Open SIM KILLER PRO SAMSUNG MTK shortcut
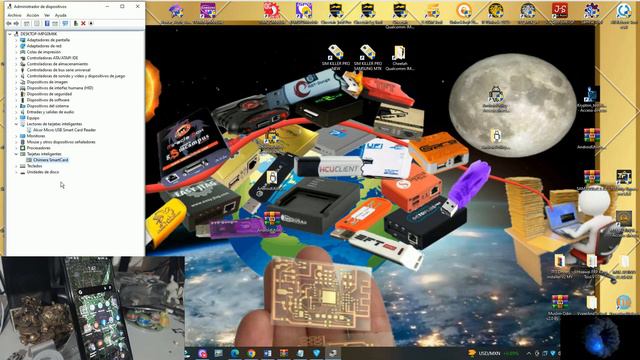 [367, 58]
